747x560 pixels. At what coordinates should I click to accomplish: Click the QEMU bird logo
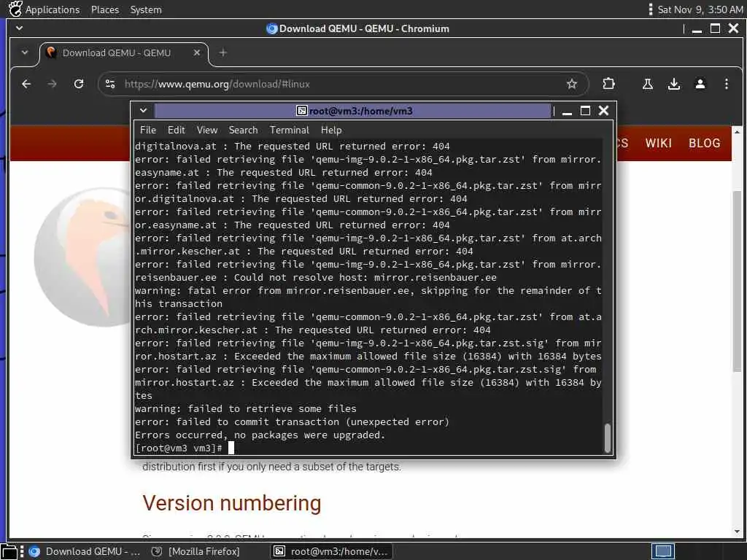click(83, 257)
